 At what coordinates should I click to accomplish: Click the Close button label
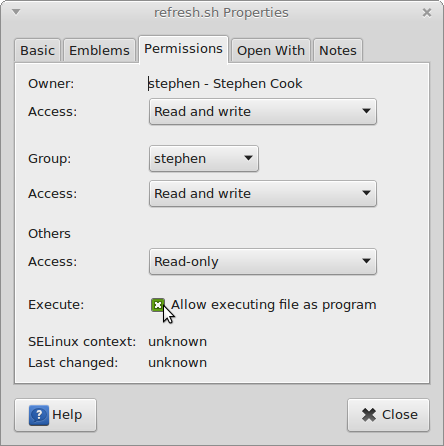pyautogui.click(x=400, y=415)
